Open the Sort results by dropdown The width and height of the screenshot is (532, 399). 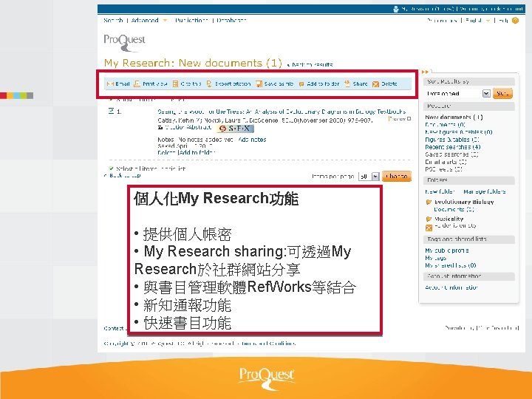[457, 93]
